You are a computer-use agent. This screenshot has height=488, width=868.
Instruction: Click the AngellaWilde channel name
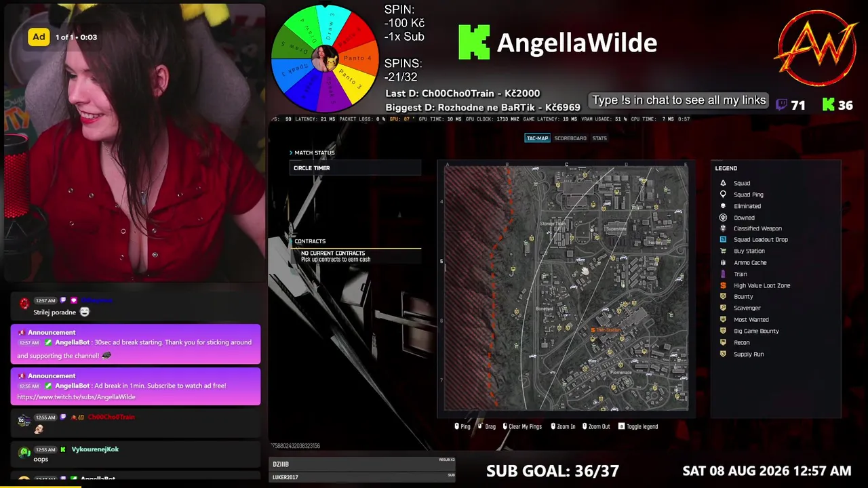click(x=577, y=43)
